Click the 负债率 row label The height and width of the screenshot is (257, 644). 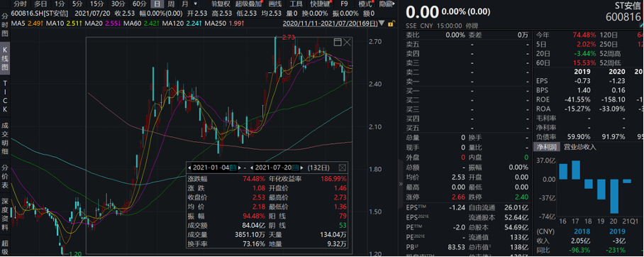click(x=546, y=136)
